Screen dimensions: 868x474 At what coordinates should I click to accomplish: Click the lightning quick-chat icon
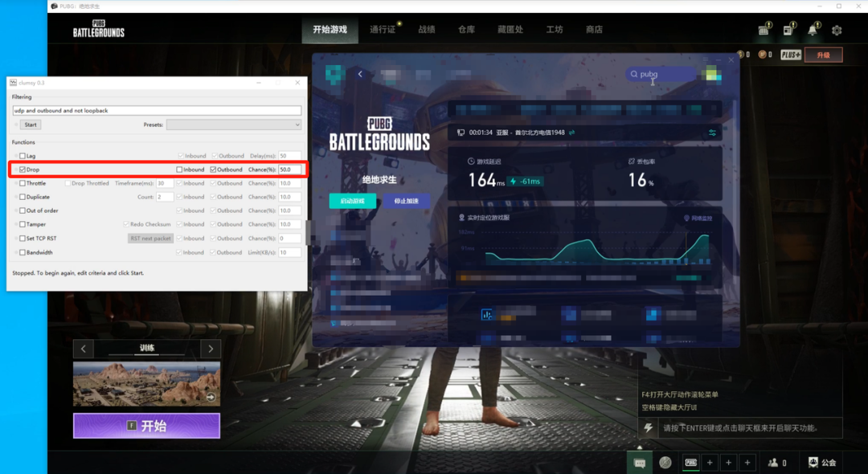tap(648, 427)
